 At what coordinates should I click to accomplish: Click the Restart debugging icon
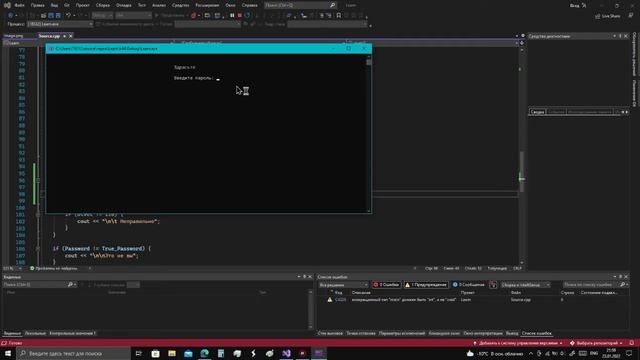[x=247, y=16]
